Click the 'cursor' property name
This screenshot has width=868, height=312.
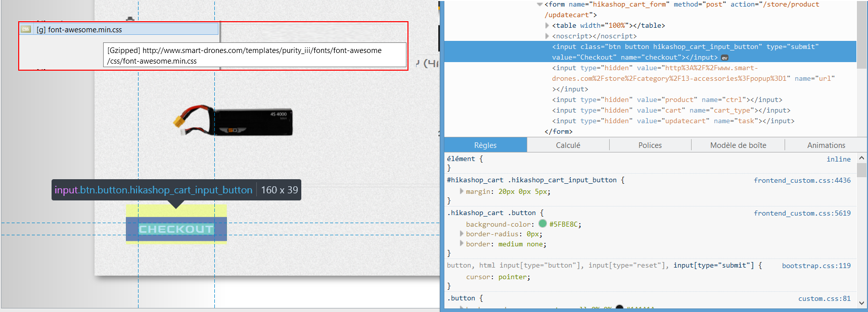pyautogui.click(x=478, y=277)
